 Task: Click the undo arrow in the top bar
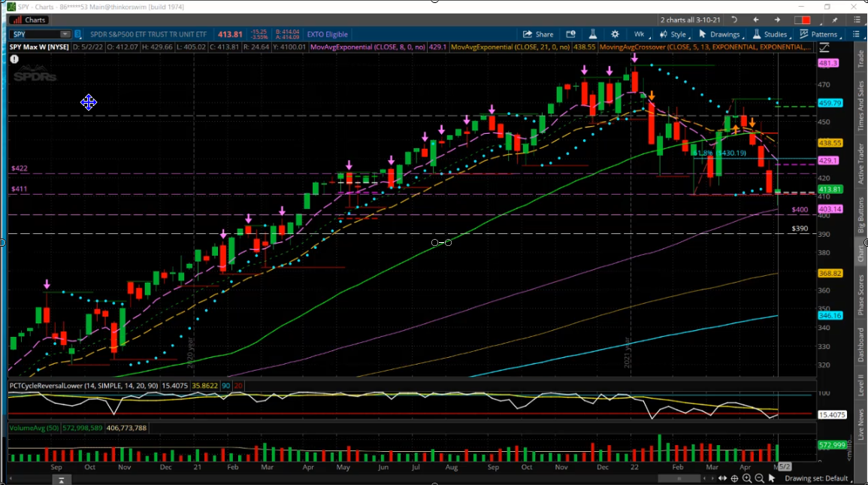[x=734, y=20]
